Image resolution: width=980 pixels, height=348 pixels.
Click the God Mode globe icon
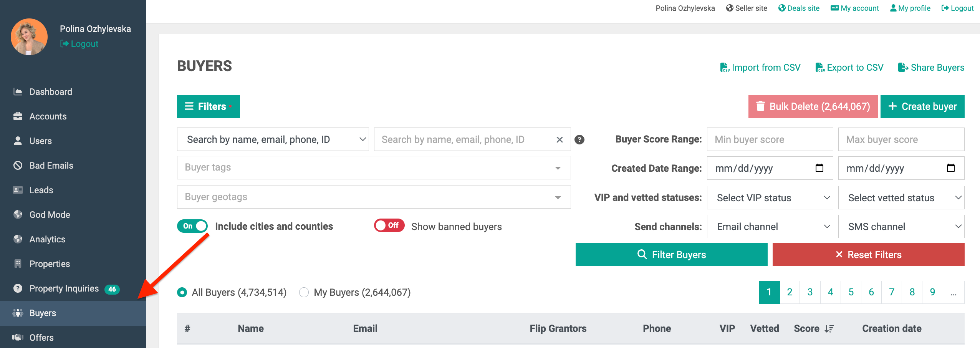18,215
